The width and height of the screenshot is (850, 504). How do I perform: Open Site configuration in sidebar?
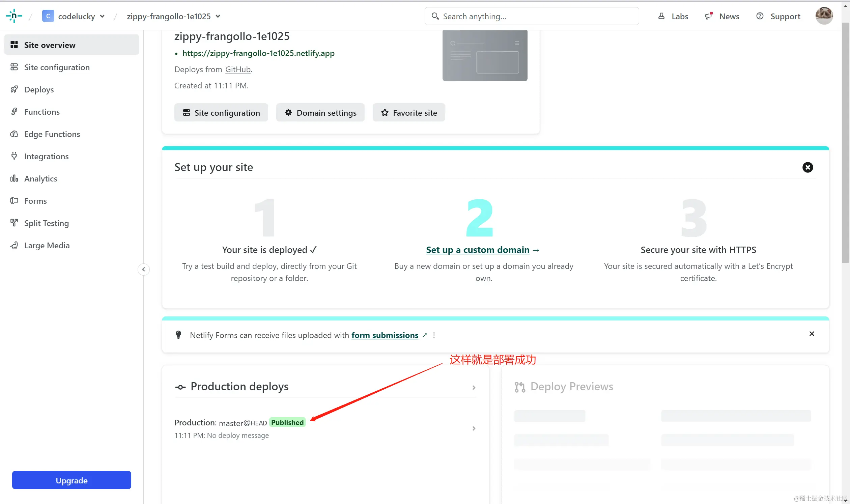pos(71,67)
